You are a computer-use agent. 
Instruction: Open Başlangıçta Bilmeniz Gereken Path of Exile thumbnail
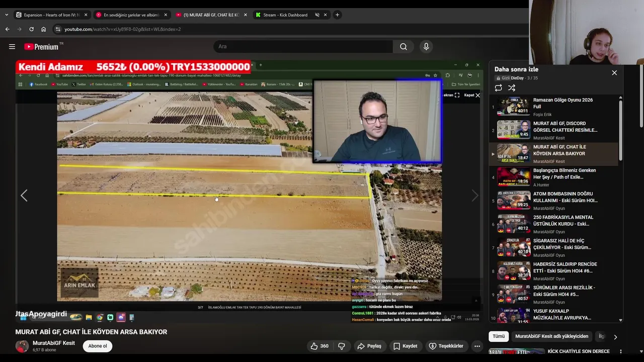514,177
